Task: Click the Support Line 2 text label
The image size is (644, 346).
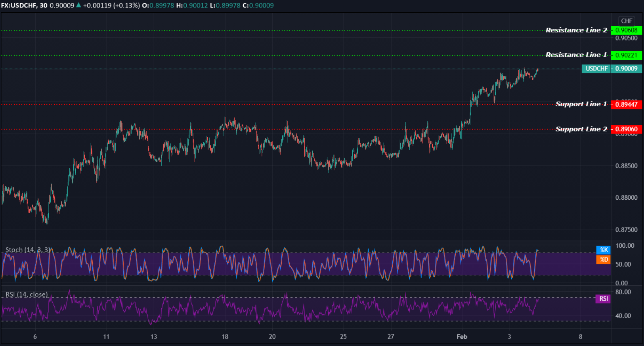Action: point(581,129)
